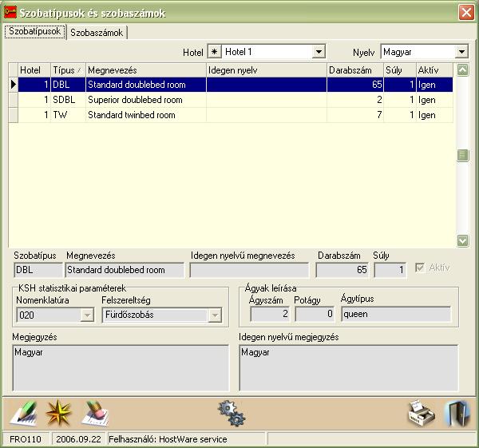The width and height of the screenshot is (479, 448).
Task: Click the asterisk button beside Hotel
Action: tap(215, 52)
